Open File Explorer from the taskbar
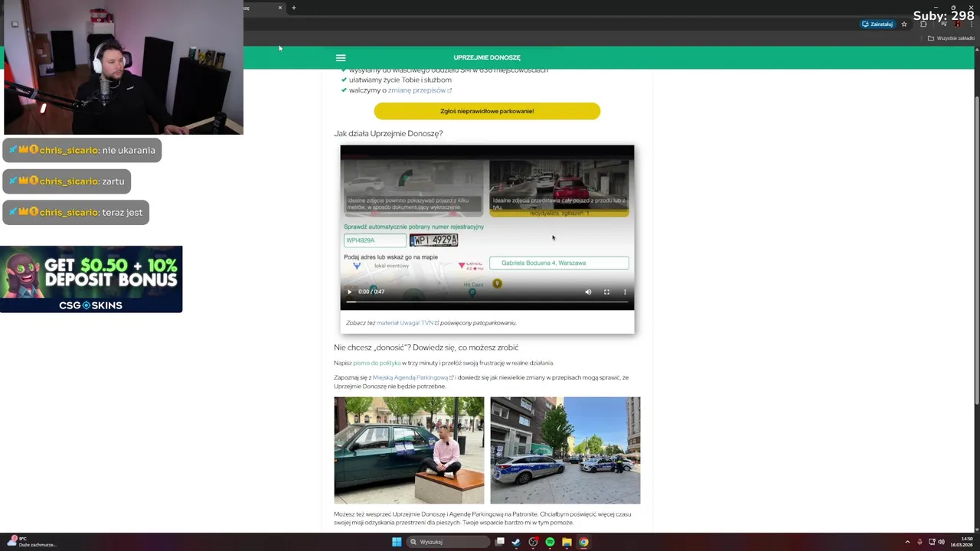Viewport: 980px width, 551px height. 567,542
